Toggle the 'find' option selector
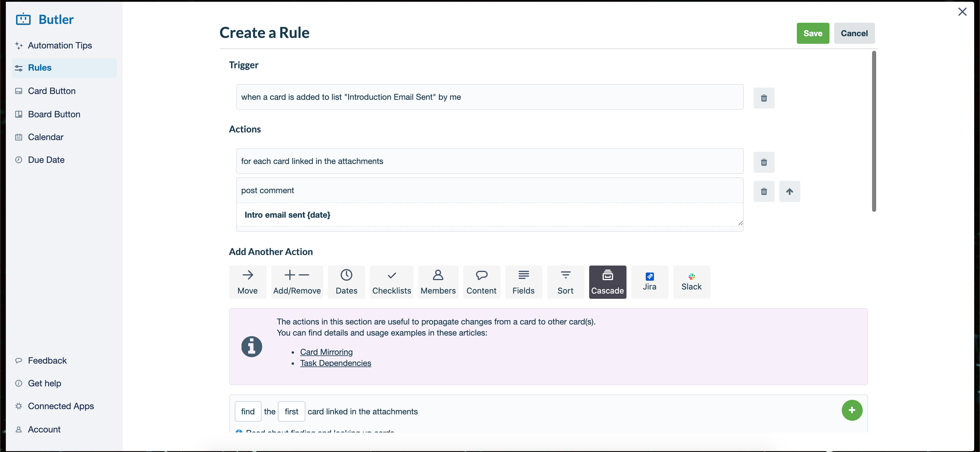Viewport: 980px width, 452px height. tap(248, 411)
